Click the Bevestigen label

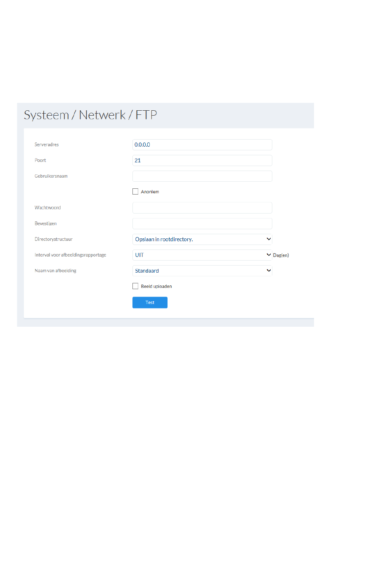[x=46, y=223]
